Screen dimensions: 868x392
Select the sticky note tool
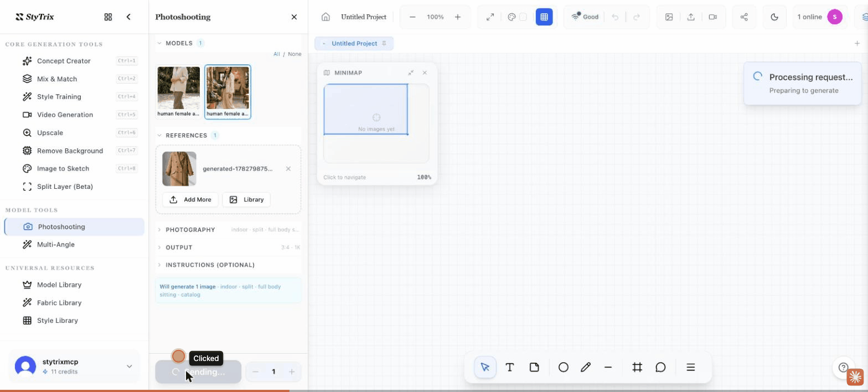click(534, 367)
